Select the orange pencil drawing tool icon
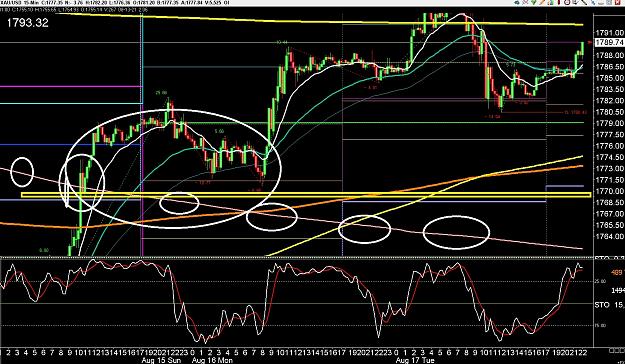The width and height of the screenshot is (625, 364). pyautogui.click(x=542, y=2)
